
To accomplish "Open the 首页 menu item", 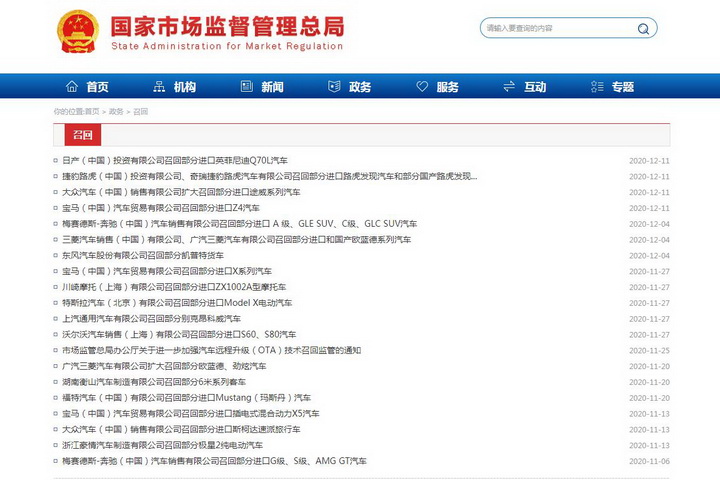I will (x=97, y=87).
